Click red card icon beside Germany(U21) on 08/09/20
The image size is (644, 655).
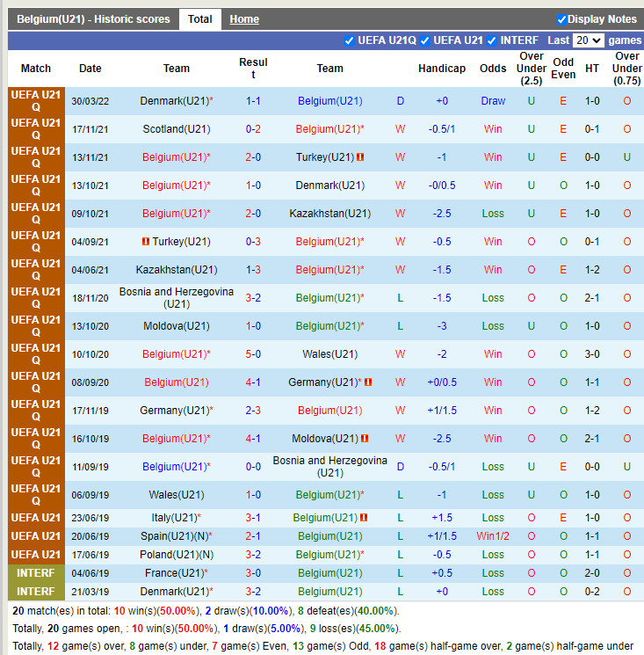(368, 382)
